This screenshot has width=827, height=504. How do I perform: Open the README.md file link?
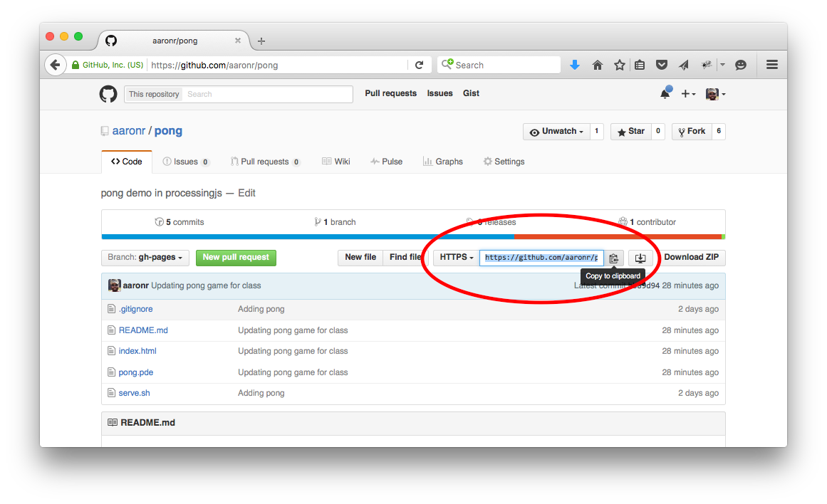click(143, 330)
